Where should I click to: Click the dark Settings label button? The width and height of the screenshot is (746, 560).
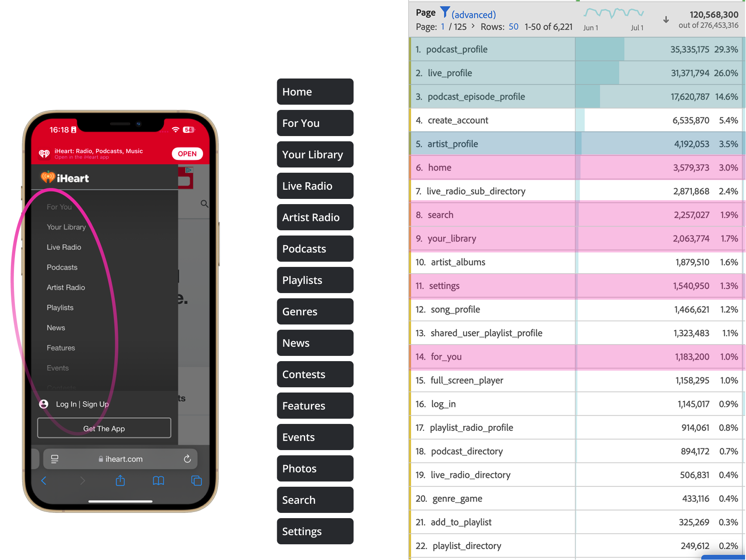coord(315,531)
